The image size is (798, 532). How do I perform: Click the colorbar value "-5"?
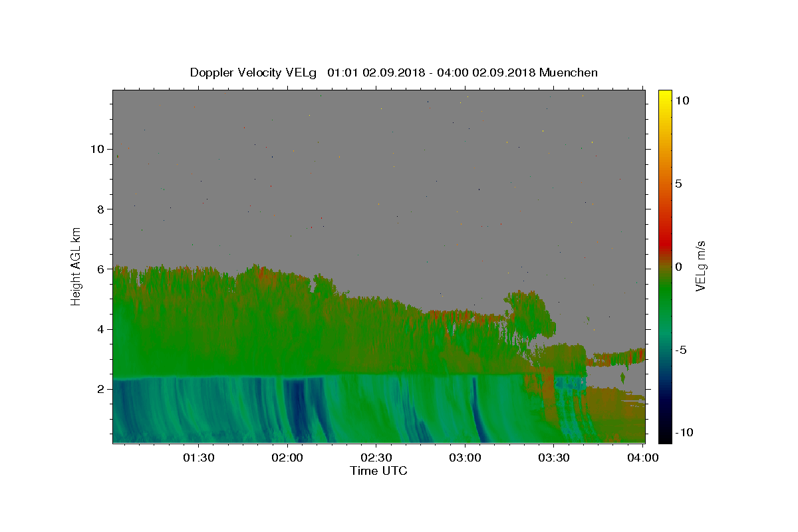click(681, 350)
